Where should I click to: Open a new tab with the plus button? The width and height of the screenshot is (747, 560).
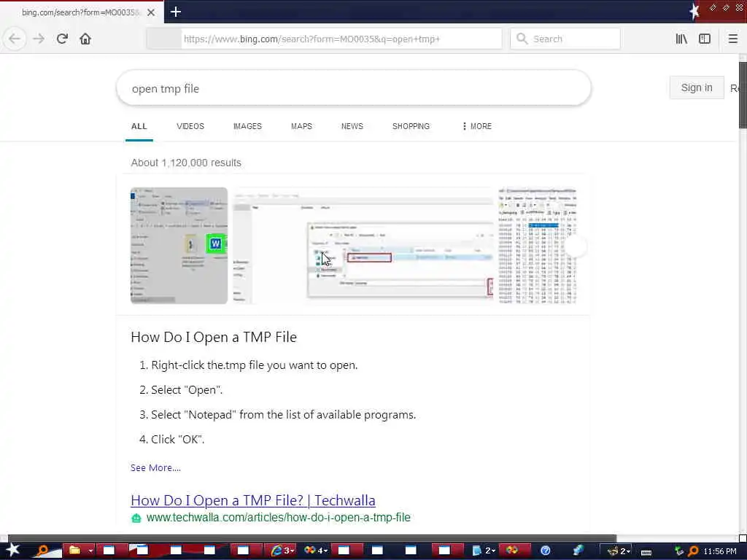pos(176,12)
